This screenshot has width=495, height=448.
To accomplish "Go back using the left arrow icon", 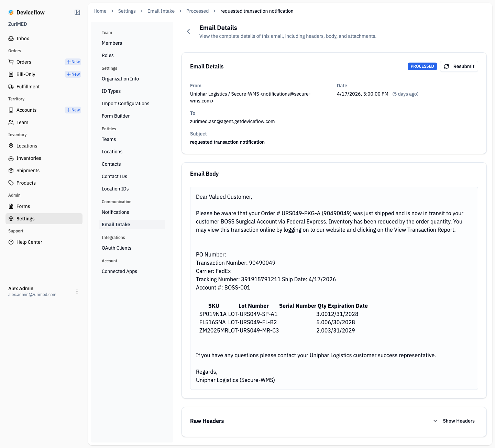I will click(x=188, y=31).
